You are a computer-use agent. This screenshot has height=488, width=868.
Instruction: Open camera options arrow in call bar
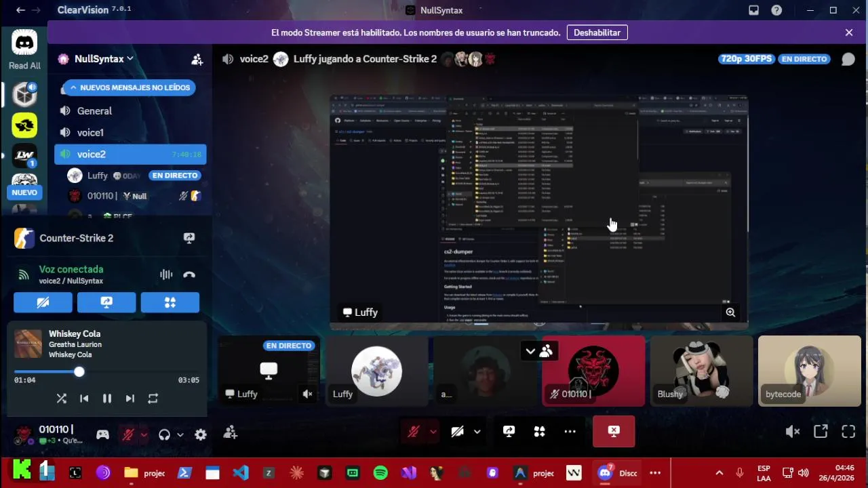click(477, 431)
